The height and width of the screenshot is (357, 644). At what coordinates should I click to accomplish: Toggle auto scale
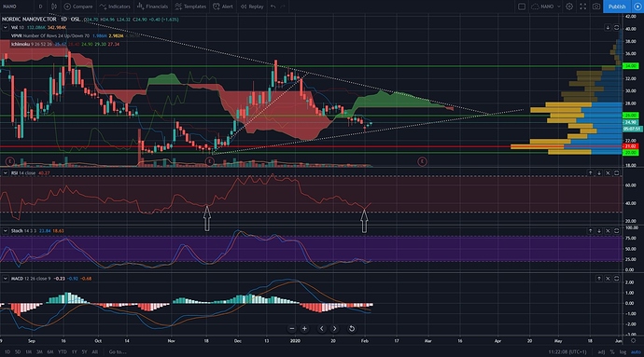[636, 352]
